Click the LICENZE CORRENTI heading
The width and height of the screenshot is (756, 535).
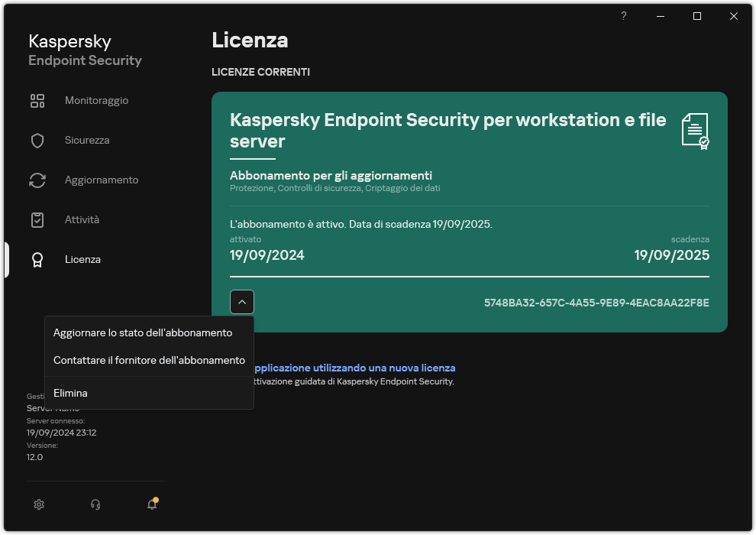point(260,72)
